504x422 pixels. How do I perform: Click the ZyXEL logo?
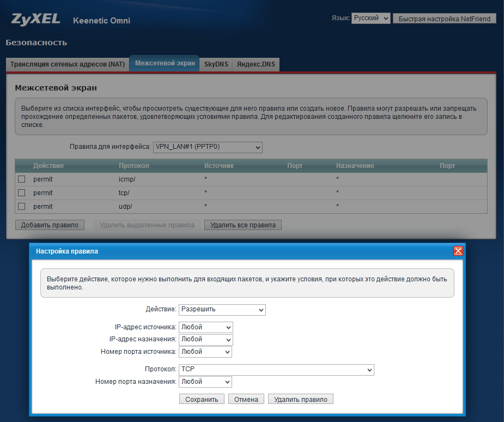point(36,20)
